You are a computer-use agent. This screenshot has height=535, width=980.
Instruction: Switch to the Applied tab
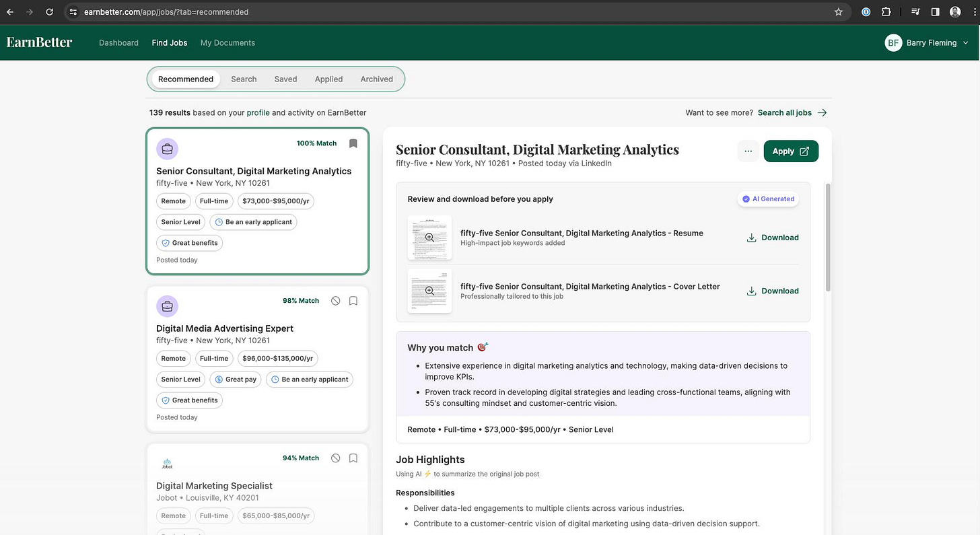click(328, 79)
